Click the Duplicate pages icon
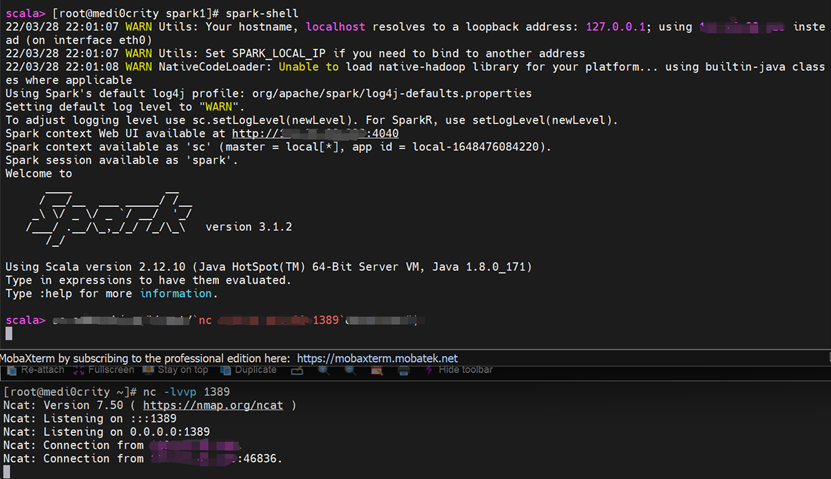Viewport: 831px width, 479px height. (226, 370)
